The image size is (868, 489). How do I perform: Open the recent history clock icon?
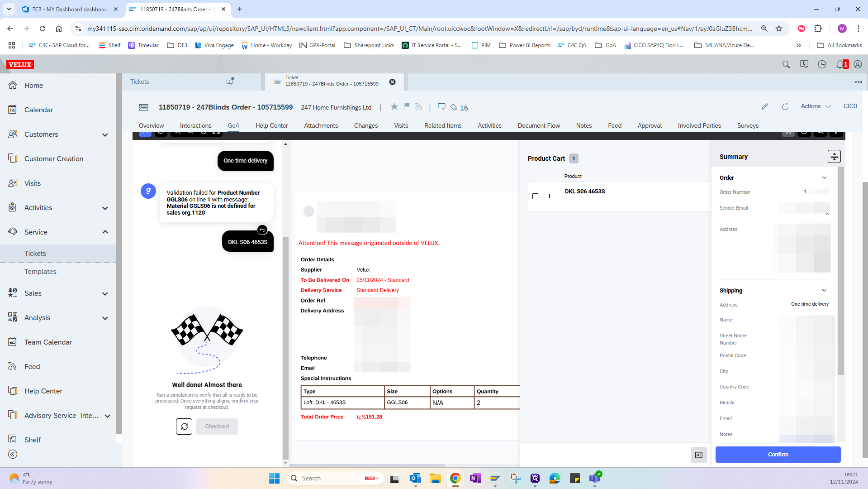coord(822,64)
